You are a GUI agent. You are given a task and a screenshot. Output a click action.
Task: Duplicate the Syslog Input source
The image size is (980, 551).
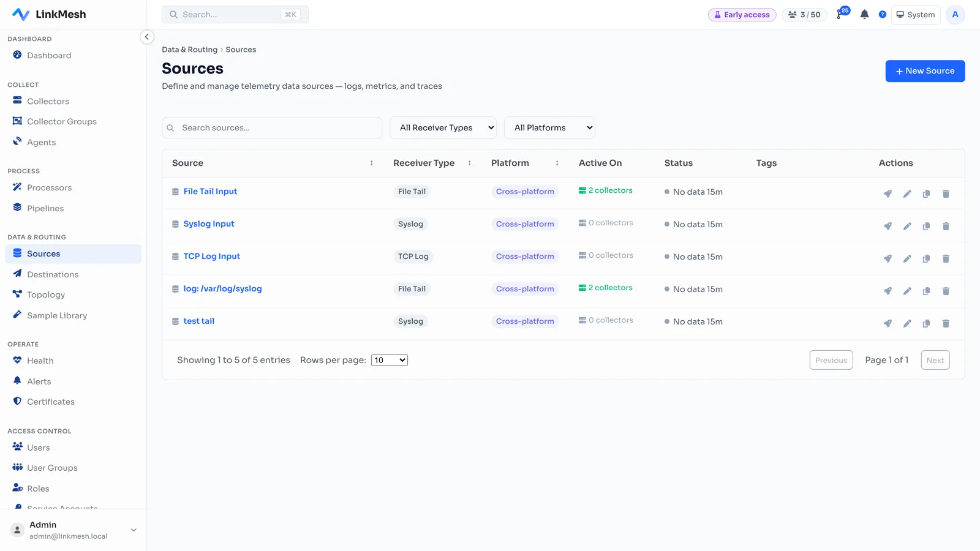[926, 227]
